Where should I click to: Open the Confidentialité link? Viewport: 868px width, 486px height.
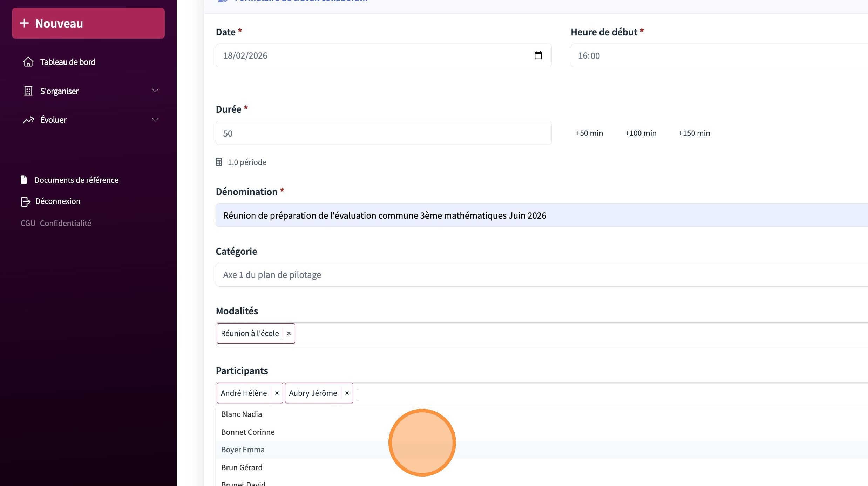[66, 223]
